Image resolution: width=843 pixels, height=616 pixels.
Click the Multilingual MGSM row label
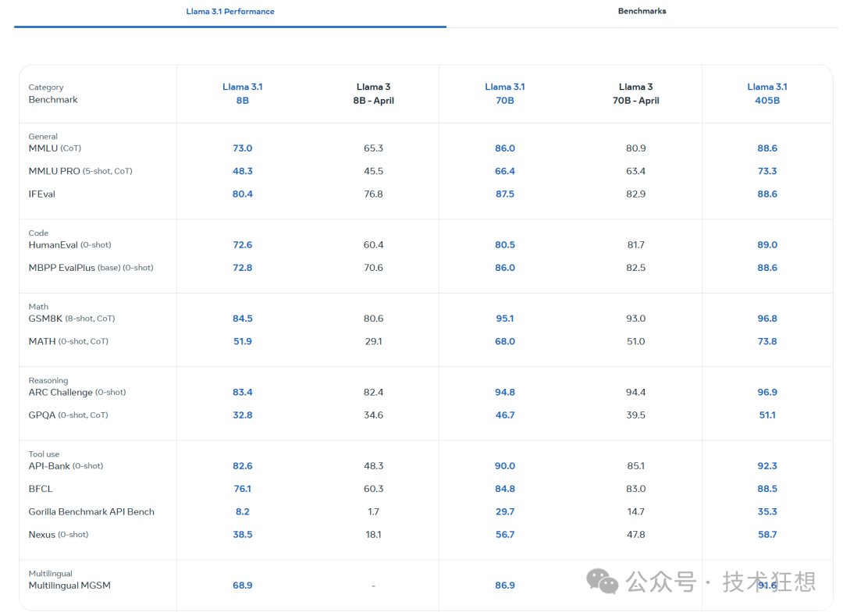70,586
